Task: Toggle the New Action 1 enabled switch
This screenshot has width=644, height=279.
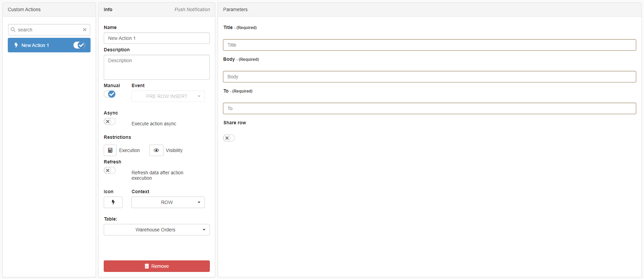Action: [x=79, y=45]
